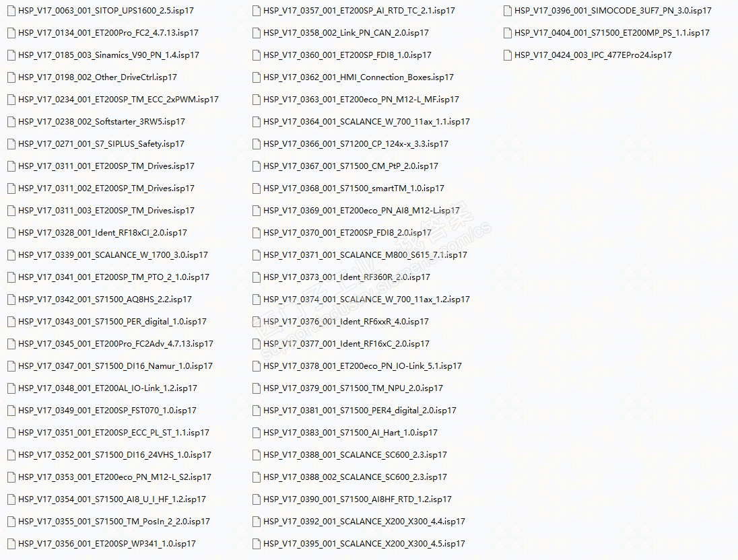Click icon of HSP_V17_0373_001_Ident_RF360R_2.0.isp17
Viewport: 738px width, 560px height.
[x=257, y=278]
